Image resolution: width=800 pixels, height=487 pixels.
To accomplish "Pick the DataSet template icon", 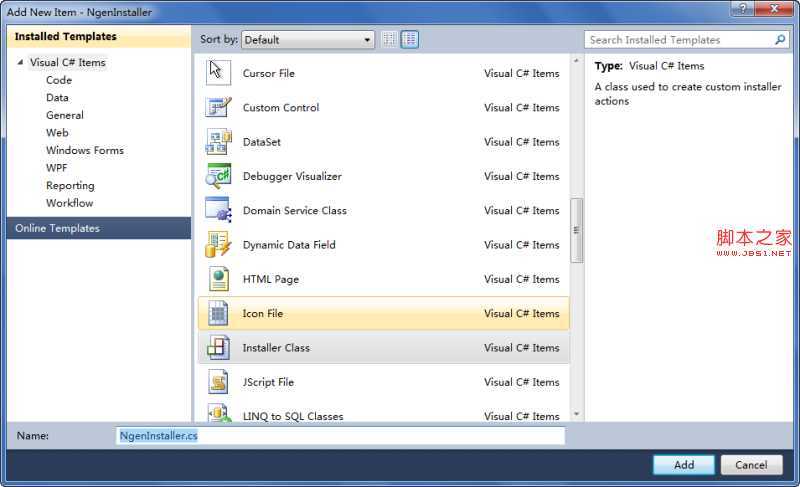I will (x=218, y=142).
